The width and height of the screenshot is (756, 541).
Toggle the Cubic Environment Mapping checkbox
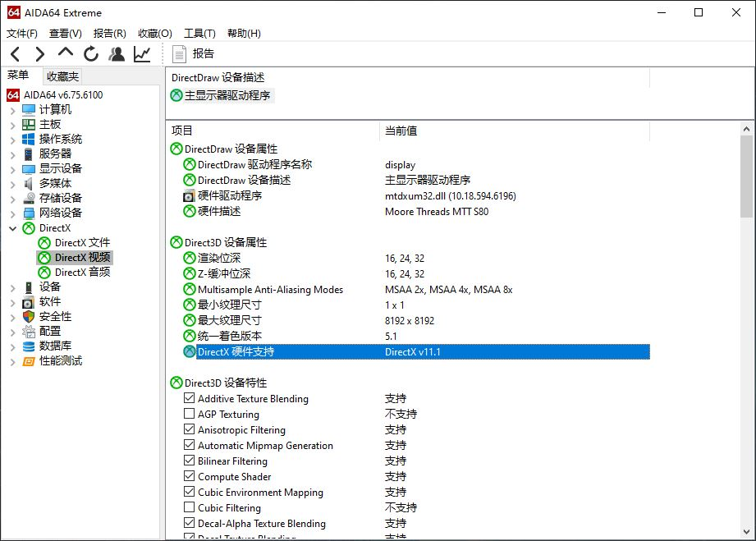pyautogui.click(x=189, y=492)
